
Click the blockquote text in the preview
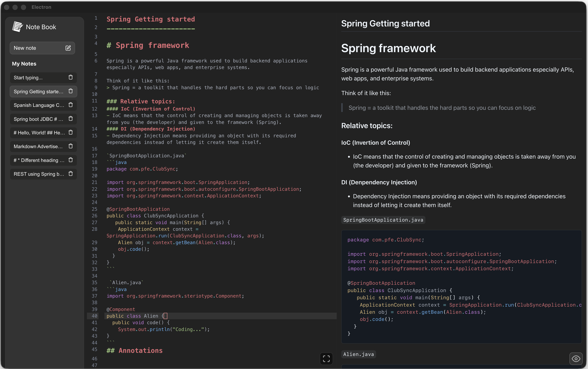(x=442, y=108)
